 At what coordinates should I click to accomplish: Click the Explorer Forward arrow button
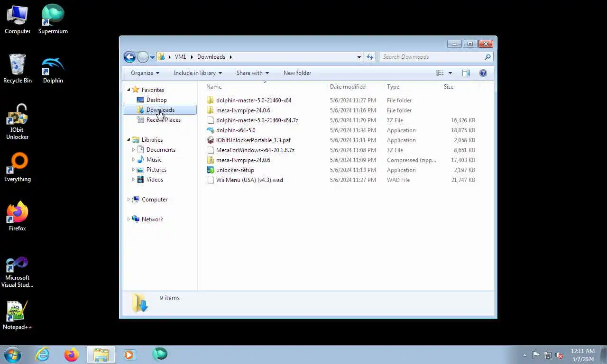point(143,57)
